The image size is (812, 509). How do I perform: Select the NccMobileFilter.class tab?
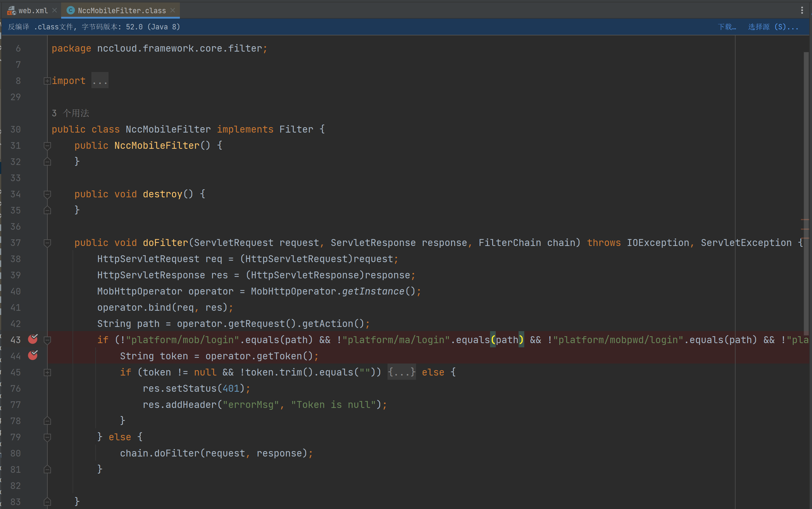[121, 11]
